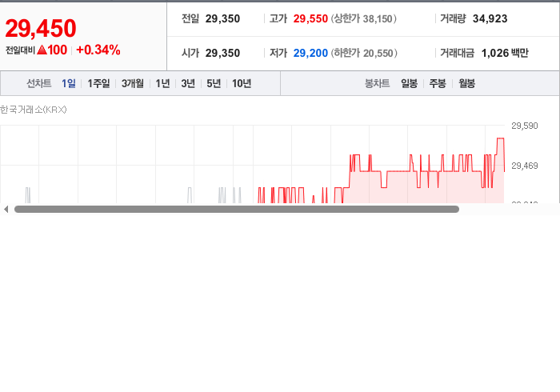The width and height of the screenshot is (560, 392).
Task: Click the 거래대금 1,026 백만 value
Action: (505, 53)
